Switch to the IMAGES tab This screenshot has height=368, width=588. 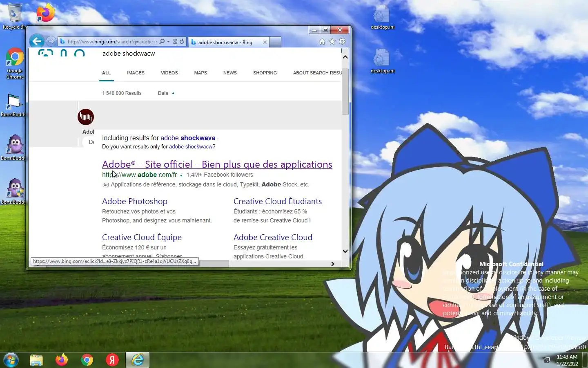click(x=136, y=73)
